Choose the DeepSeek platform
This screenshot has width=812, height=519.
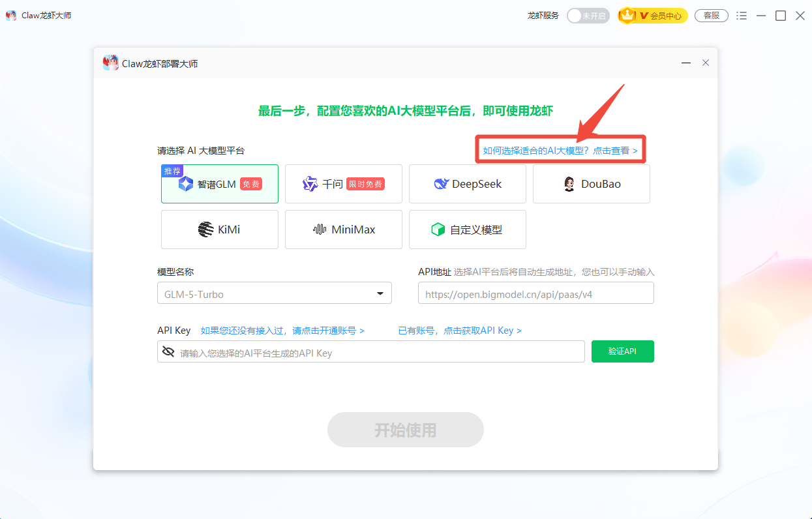467,183
